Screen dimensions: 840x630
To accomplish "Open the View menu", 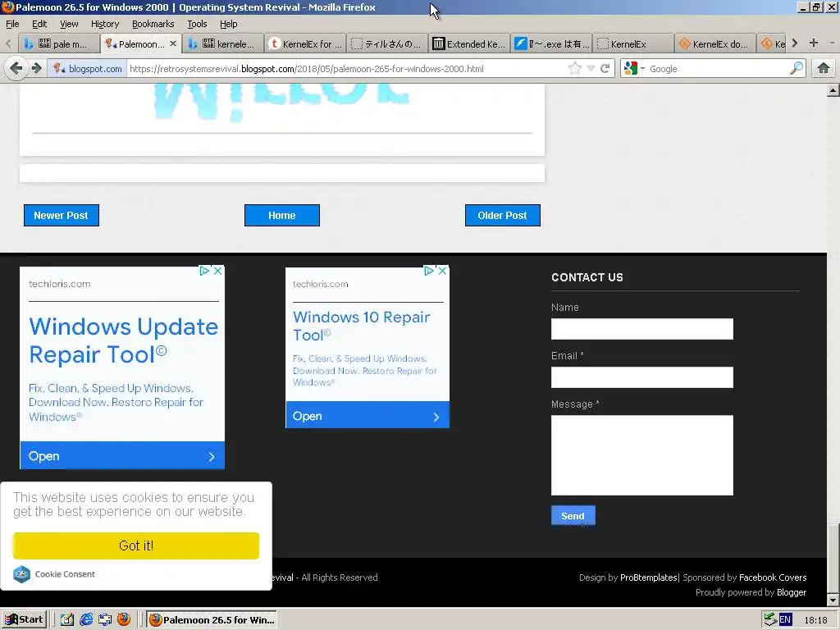I will pyautogui.click(x=69, y=24).
